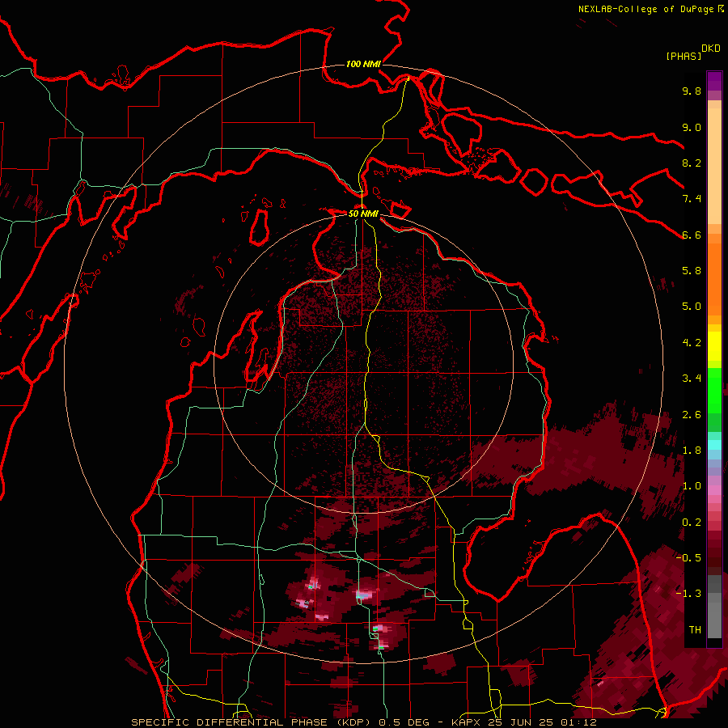Select the -1.3 scale value
Screen dimensions: 728x728
(x=688, y=594)
